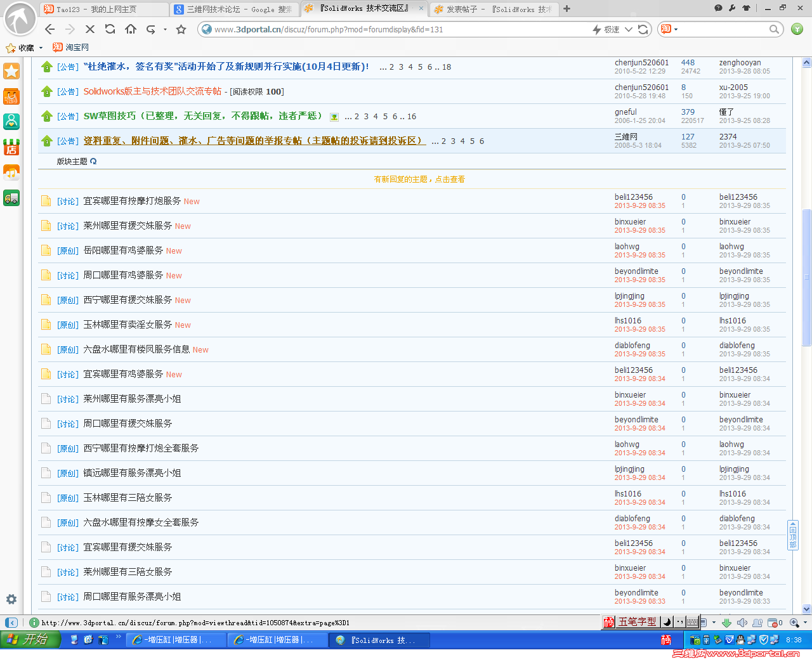This screenshot has height=662, width=812.
Task: Open the 极速 mode dropdown chevron
Action: 629,29
